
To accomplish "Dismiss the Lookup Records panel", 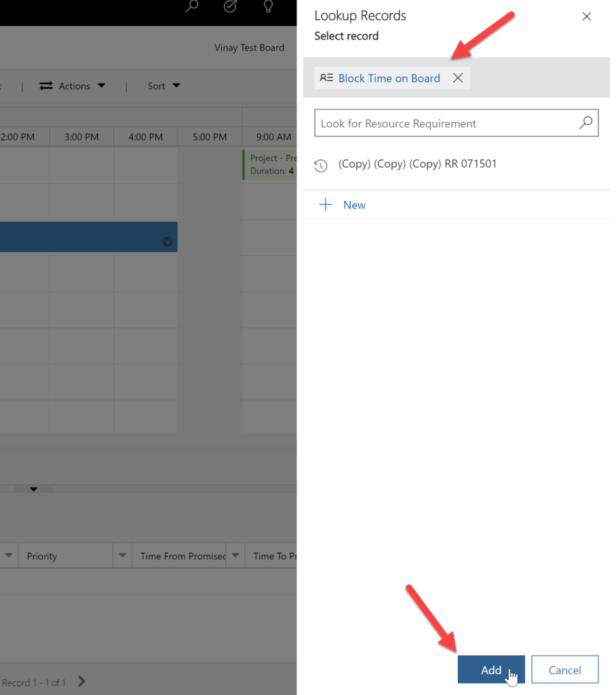I will 586,16.
